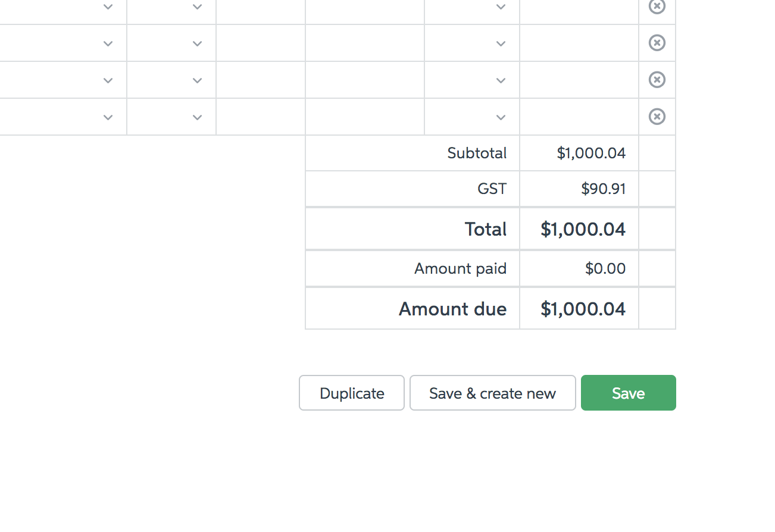Click the last row's empty cell right of the second dropdown
This screenshot has height=532, width=775.
tap(261, 117)
